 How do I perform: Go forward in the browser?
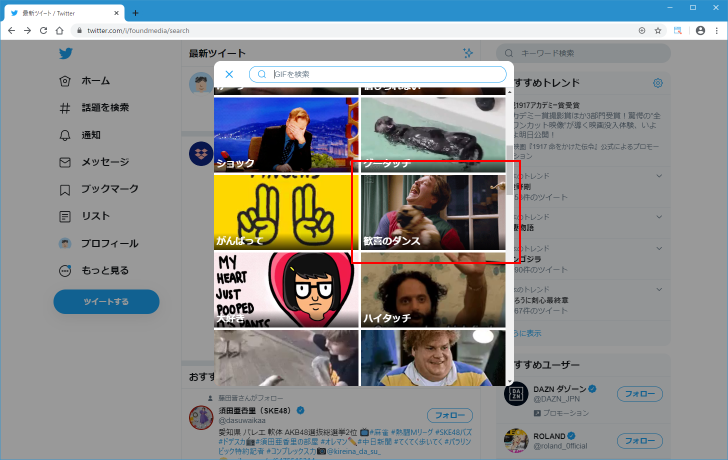pos(27,31)
